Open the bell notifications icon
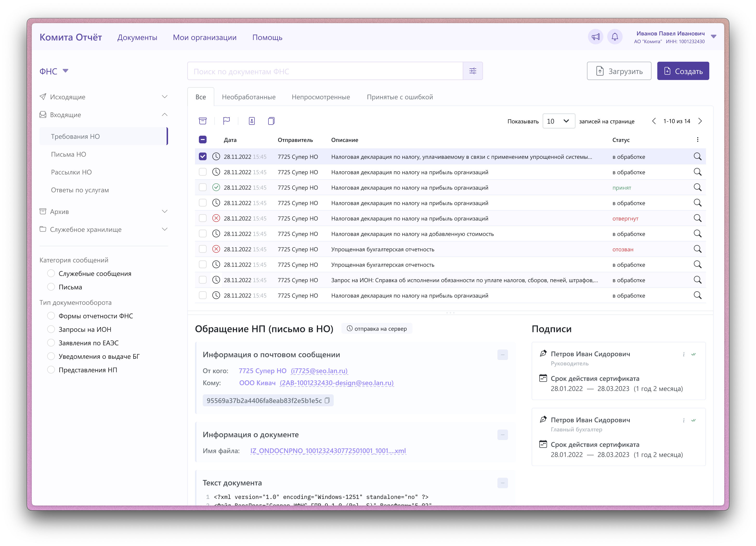Image resolution: width=756 pixels, height=546 pixels. click(615, 37)
